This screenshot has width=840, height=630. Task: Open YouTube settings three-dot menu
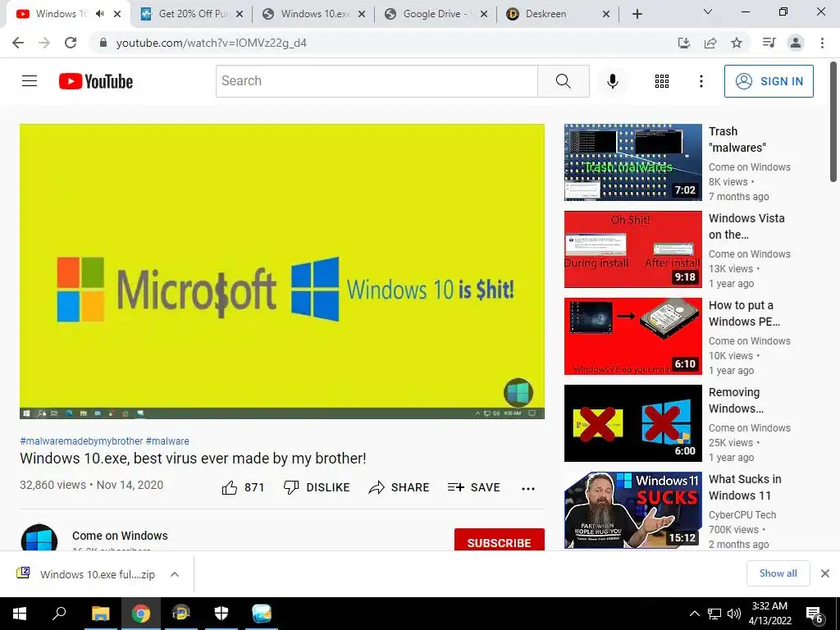click(701, 81)
